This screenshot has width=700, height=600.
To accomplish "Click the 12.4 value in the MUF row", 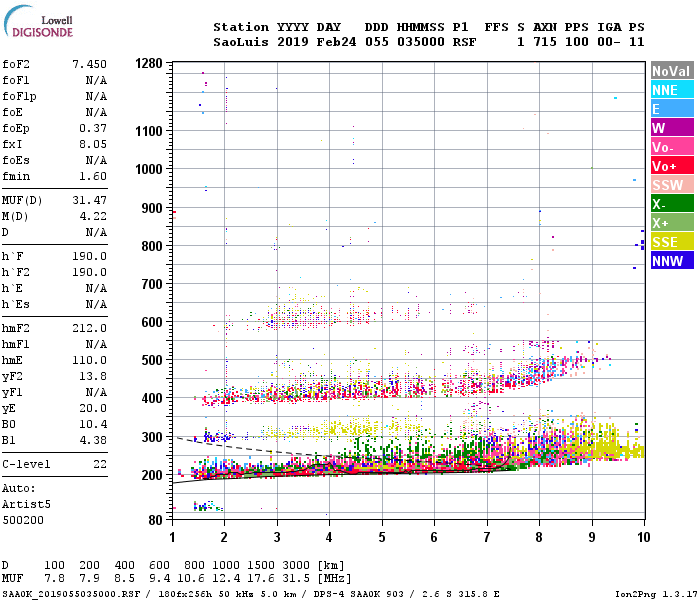I will click(226, 579).
